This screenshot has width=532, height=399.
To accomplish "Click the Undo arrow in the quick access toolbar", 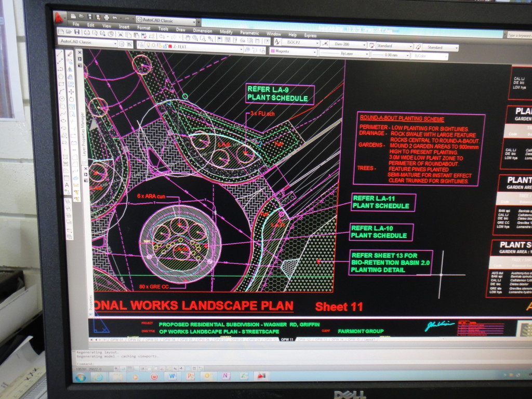I will click(x=115, y=18).
